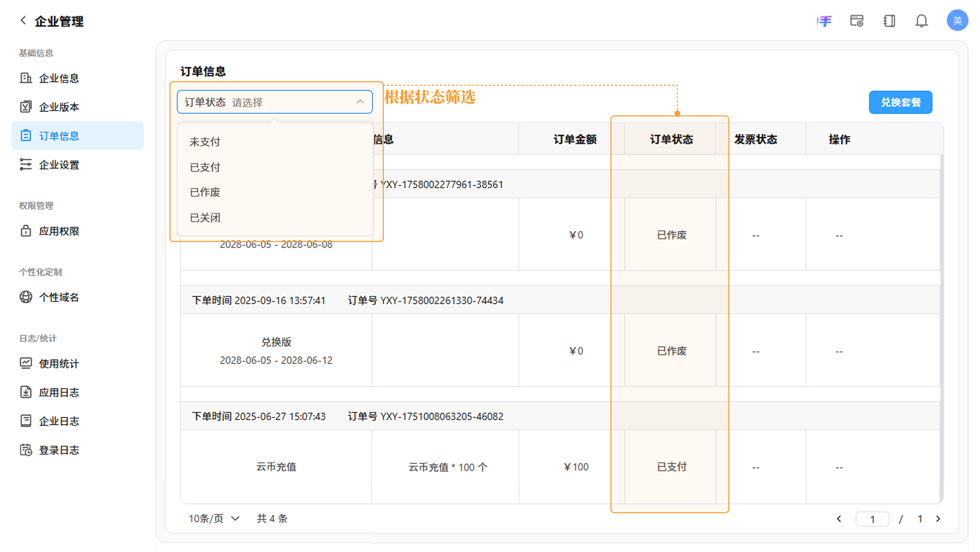Screen dimensions: 980x552
Task: Open the 个性域名 globe icon
Action: tap(26, 297)
